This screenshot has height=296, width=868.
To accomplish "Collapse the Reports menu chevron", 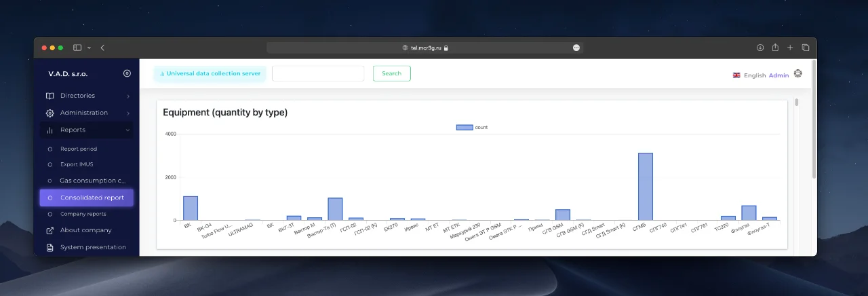I will [x=127, y=130].
